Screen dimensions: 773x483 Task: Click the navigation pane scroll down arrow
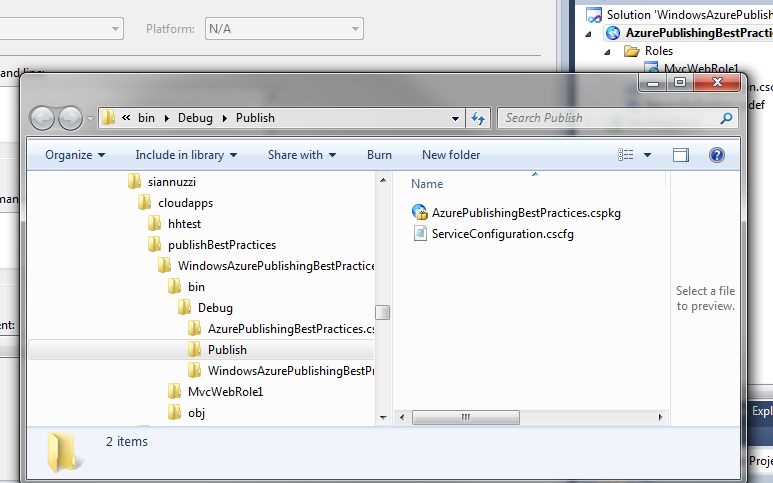(383, 417)
